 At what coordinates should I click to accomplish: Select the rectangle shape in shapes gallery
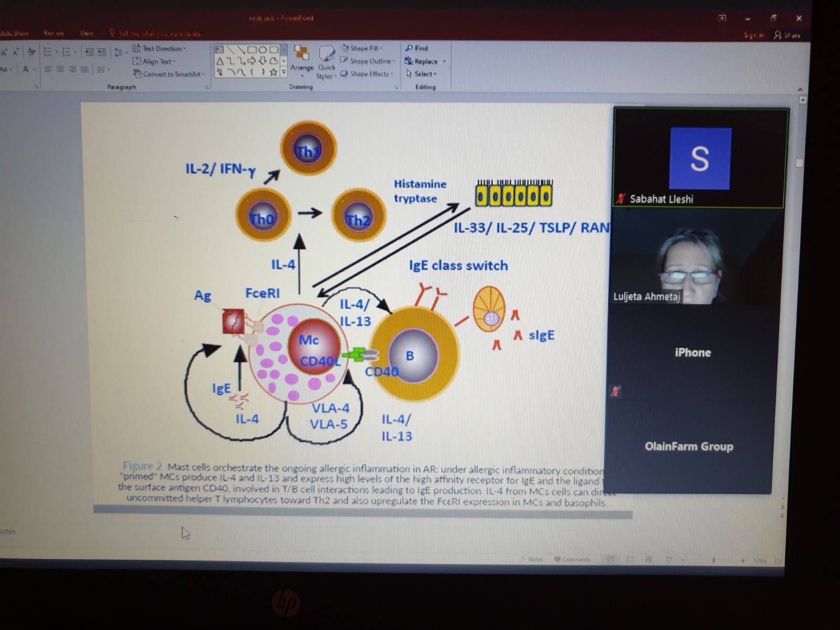click(x=252, y=50)
